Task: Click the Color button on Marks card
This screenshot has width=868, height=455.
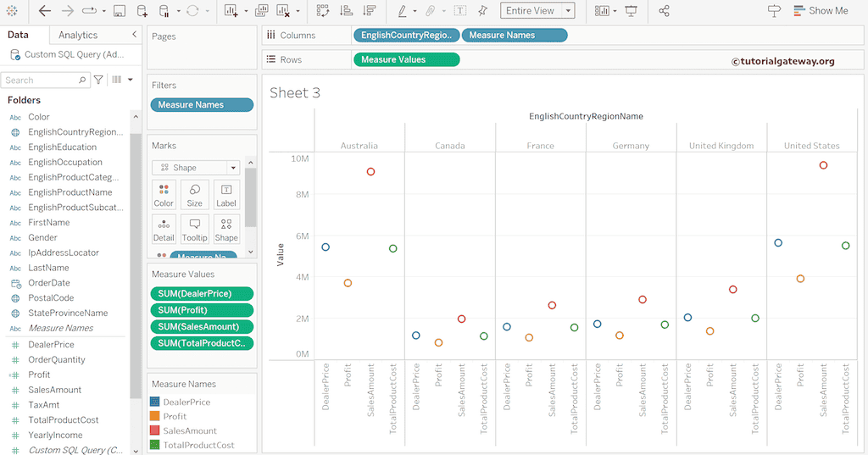Action: pyautogui.click(x=164, y=195)
